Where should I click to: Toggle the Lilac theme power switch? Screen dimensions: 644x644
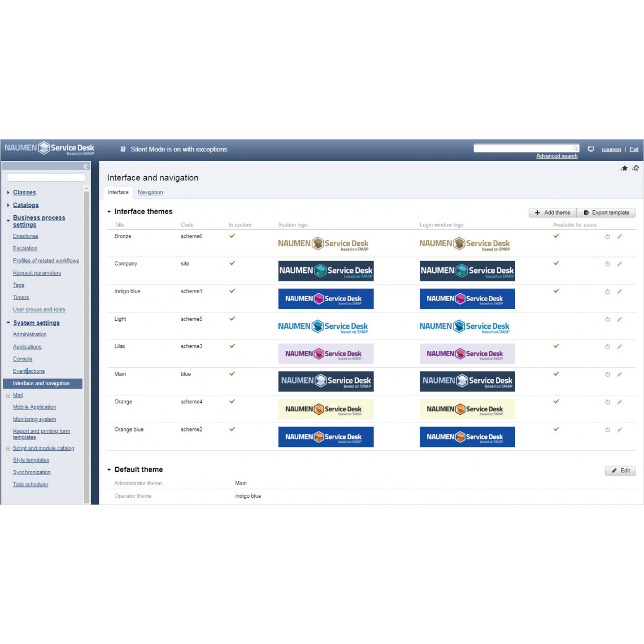pos(607,347)
